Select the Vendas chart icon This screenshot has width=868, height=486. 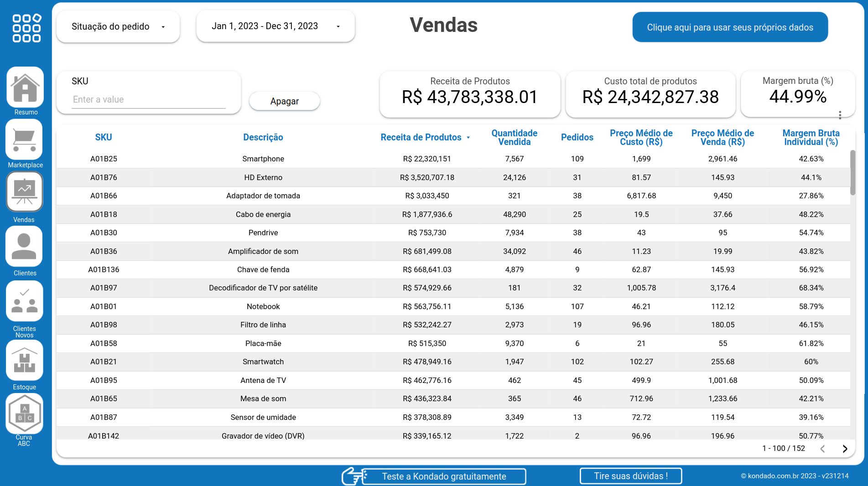click(x=24, y=192)
